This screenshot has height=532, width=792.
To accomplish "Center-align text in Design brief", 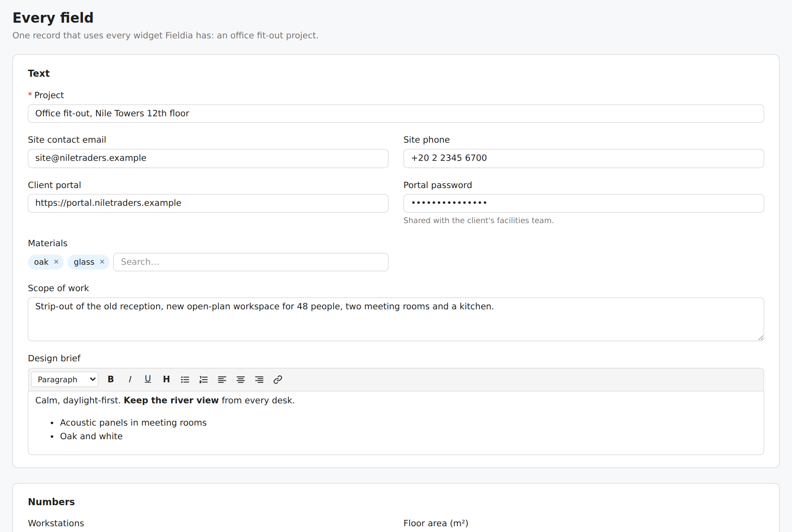I will coord(240,379).
